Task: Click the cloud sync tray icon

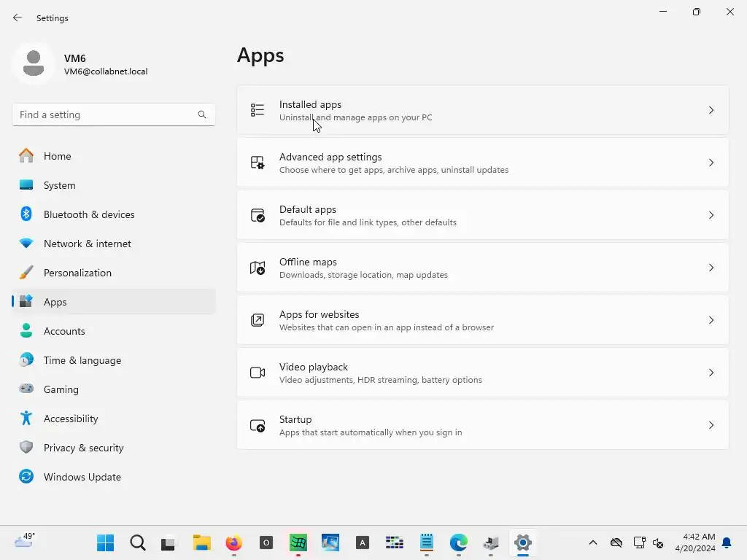Action: (x=616, y=542)
